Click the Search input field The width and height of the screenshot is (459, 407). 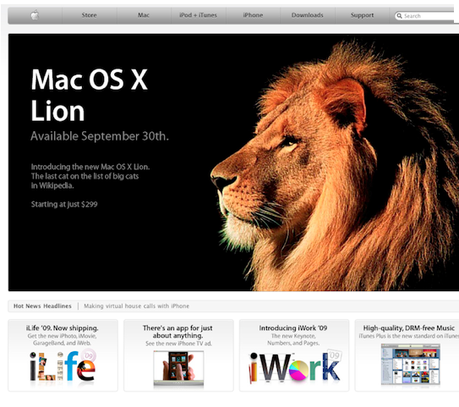(428, 16)
